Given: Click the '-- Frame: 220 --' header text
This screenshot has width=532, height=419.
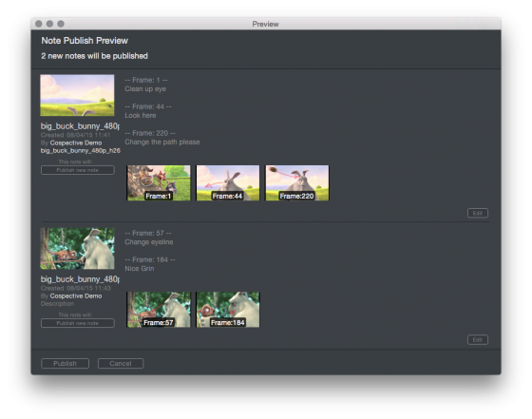Looking at the screenshot, I should point(150,133).
